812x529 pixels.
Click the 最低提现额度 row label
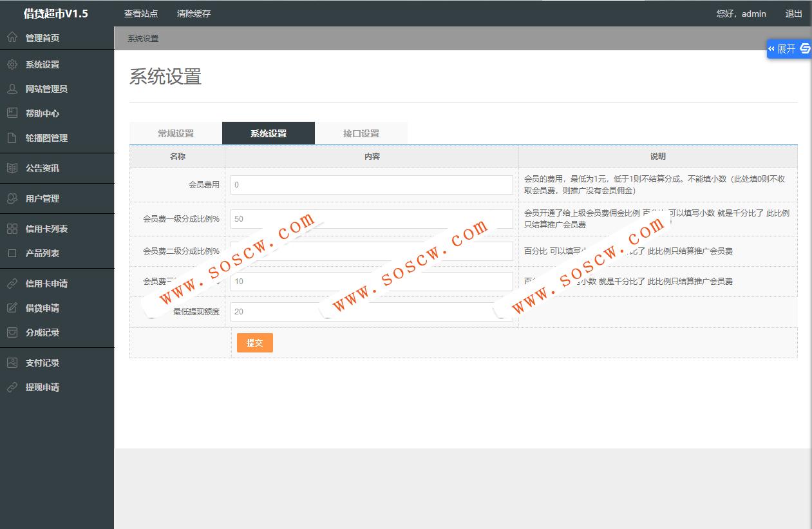point(196,312)
